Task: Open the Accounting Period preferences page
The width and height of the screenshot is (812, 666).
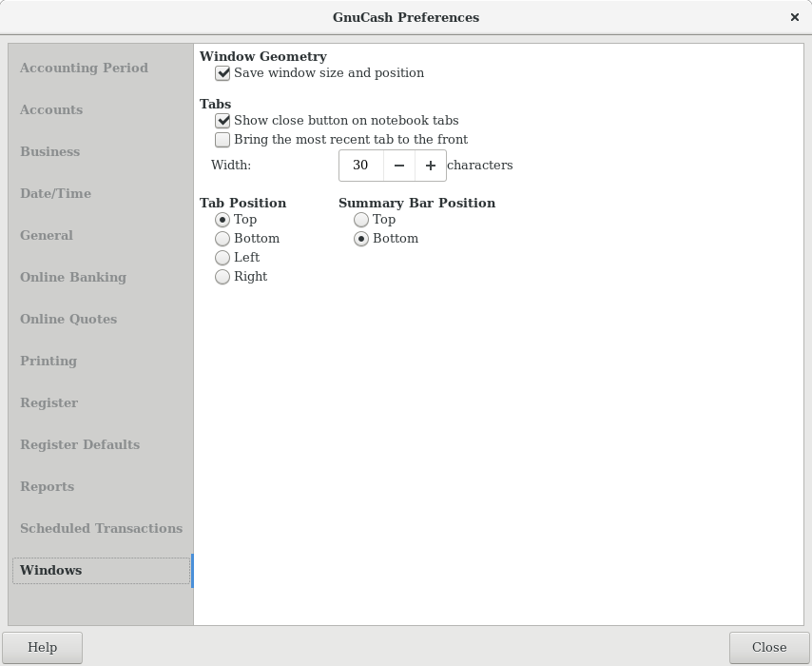Action: coord(101,68)
